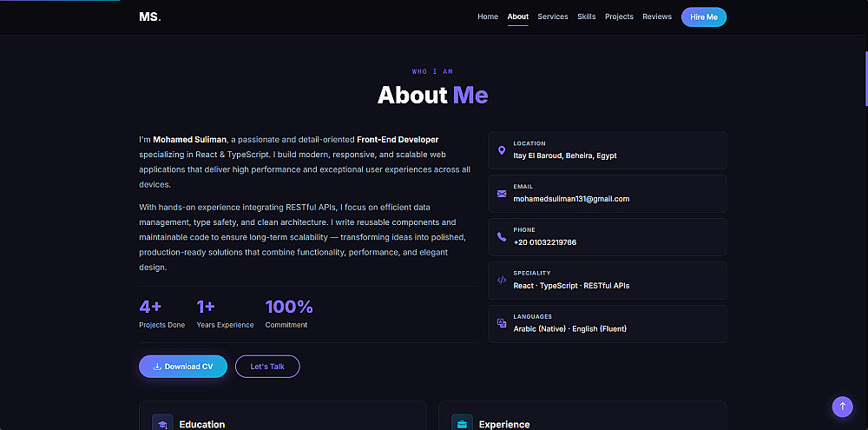Click the phone handset icon

click(502, 236)
